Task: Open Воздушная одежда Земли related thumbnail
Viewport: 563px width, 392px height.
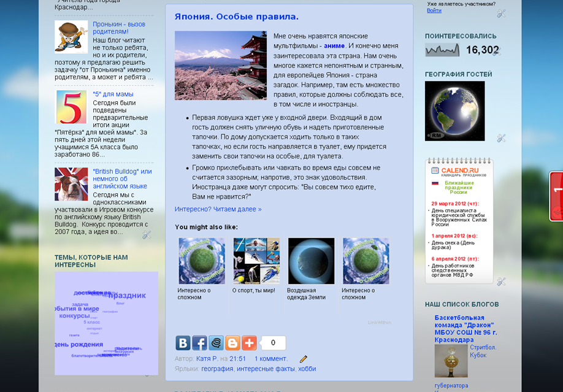Action: coord(311,261)
